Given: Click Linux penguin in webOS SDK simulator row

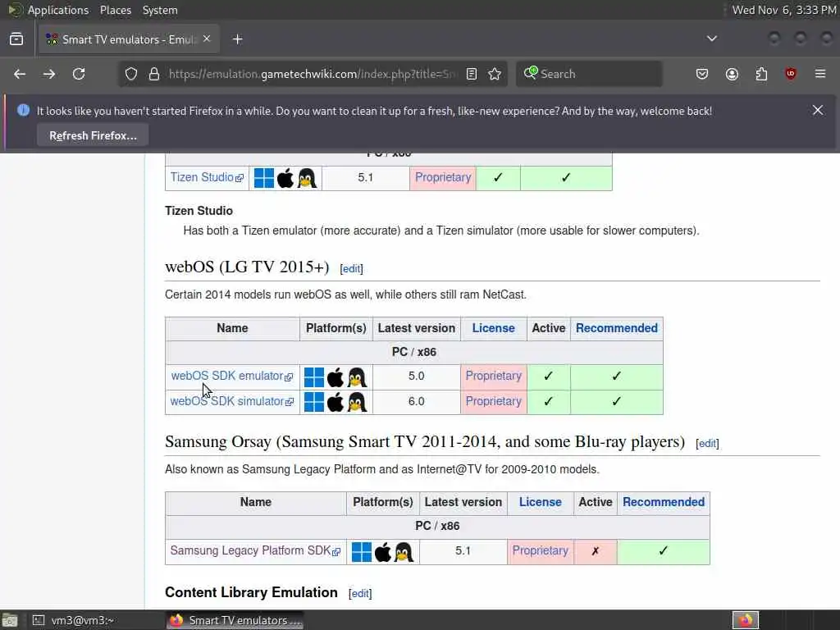Looking at the screenshot, I should point(357,402).
